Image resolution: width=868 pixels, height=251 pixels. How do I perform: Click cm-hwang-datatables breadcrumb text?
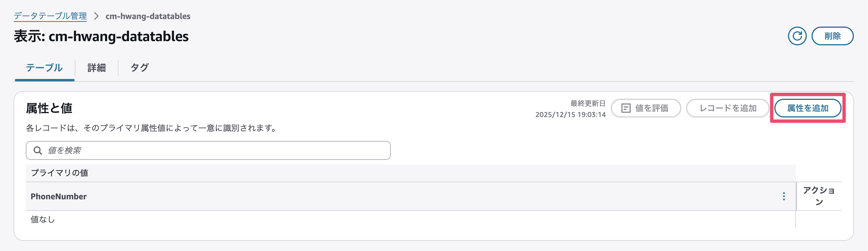pyautogui.click(x=148, y=16)
